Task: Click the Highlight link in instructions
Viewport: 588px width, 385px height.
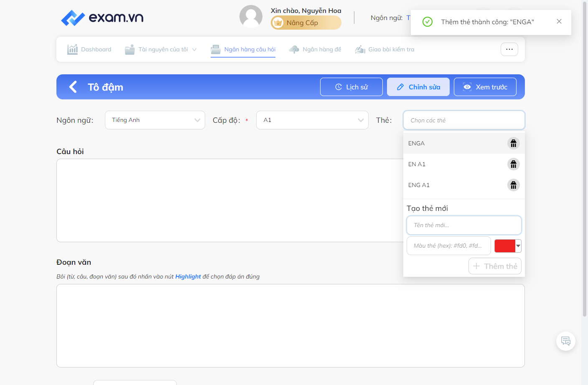Action: pyautogui.click(x=188, y=276)
